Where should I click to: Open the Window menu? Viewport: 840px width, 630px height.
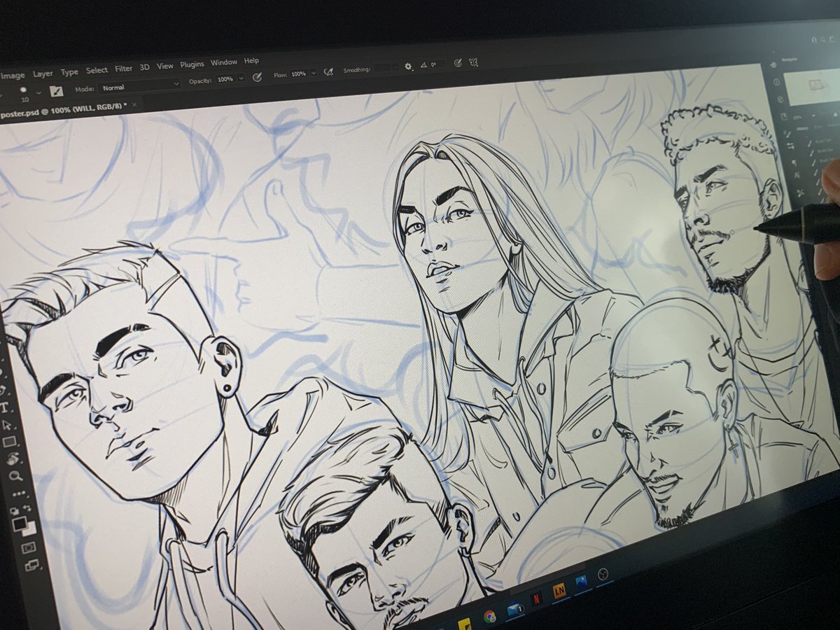[224, 62]
